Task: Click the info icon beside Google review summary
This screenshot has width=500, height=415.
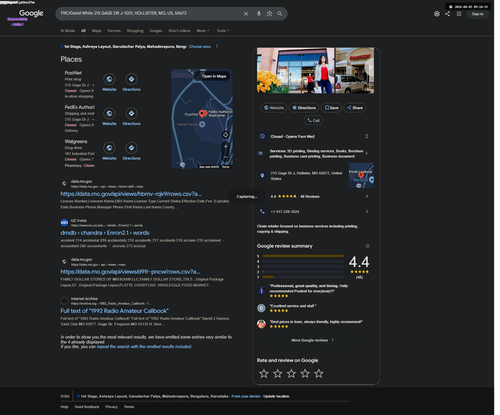Action: click(x=367, y=246)
